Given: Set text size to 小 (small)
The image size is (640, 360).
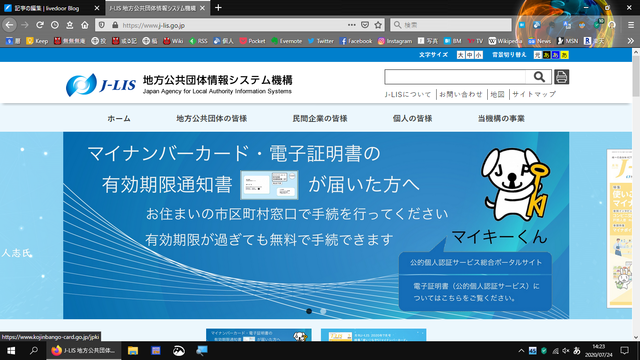Looking at the screenshot, I should 478,55.
